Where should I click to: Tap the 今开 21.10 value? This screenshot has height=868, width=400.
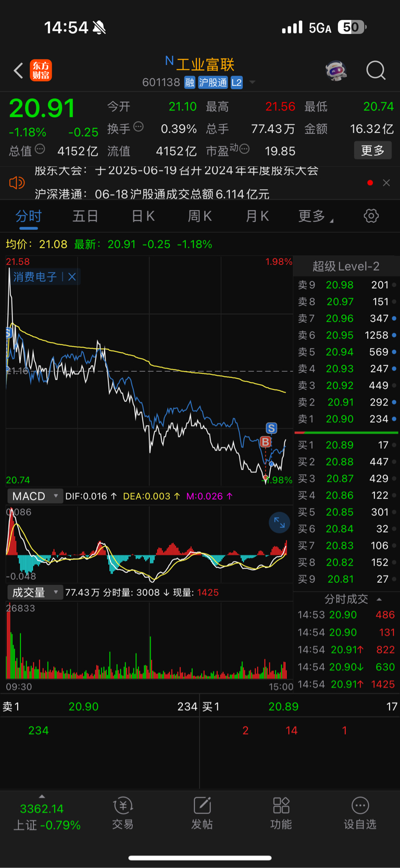pos(182,106)
